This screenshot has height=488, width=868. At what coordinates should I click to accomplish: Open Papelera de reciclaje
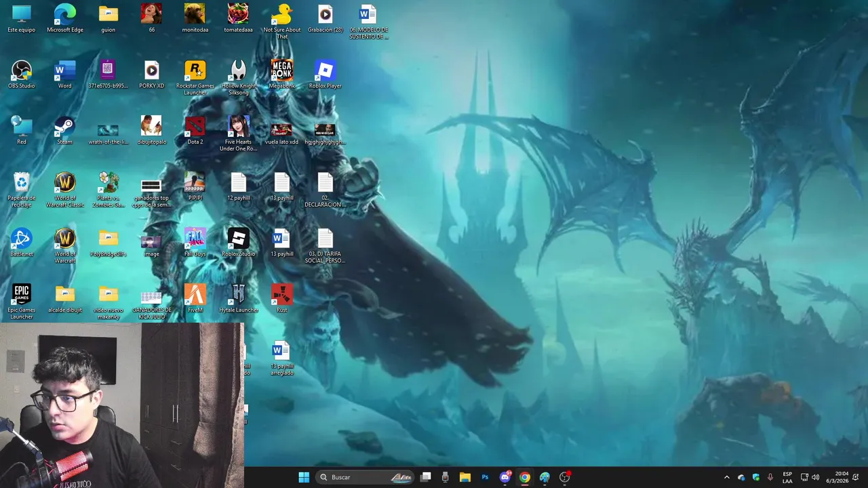click(22, 190)
